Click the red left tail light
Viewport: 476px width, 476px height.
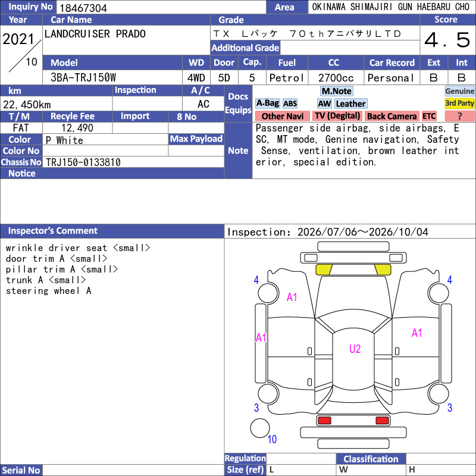[324, 421]
